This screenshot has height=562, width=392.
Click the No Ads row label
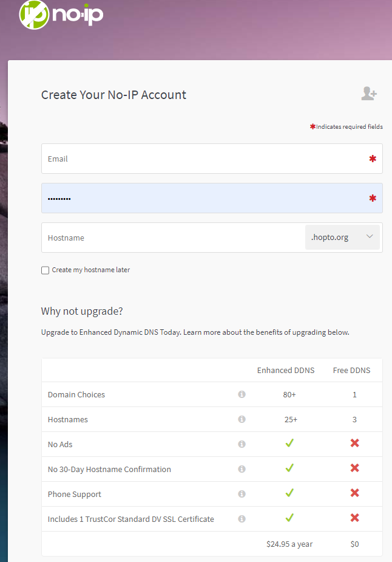point(60,445)
